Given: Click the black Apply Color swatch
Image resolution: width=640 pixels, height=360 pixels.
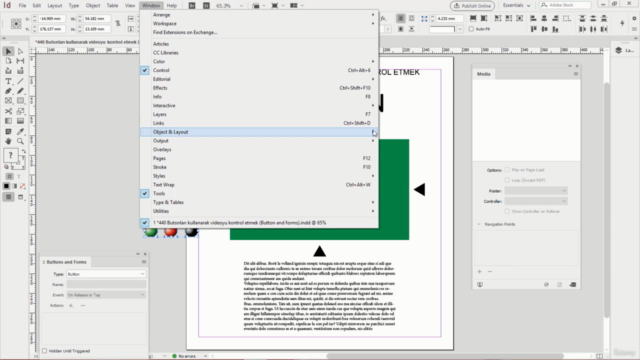Looking at the screenshot, I should (x=7, y=186).
